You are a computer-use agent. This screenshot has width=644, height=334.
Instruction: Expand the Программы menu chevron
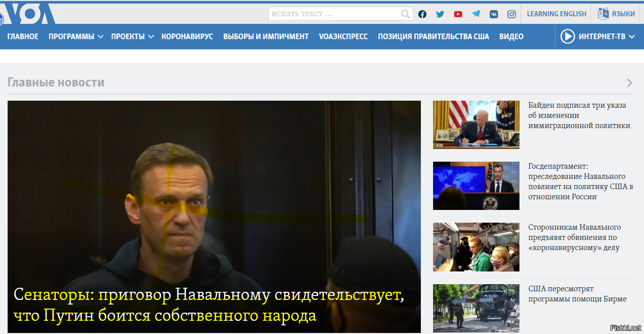101,37
